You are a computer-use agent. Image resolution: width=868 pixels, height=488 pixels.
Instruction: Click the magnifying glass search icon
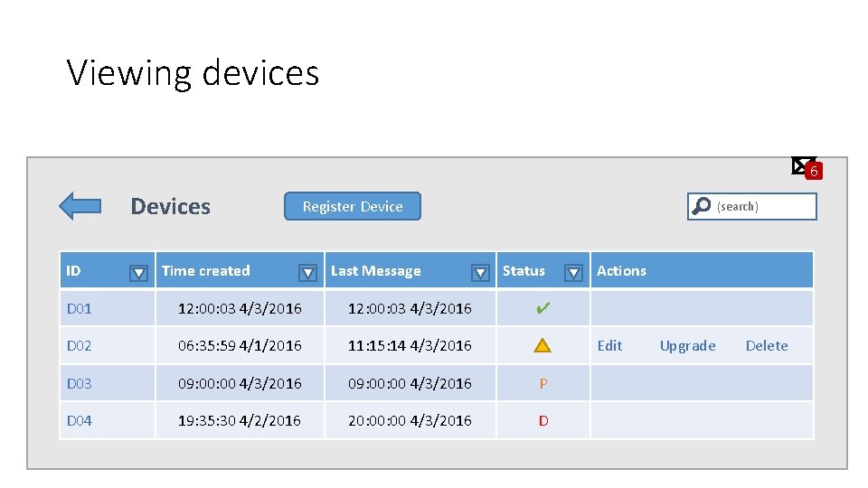tap(701, 207)
